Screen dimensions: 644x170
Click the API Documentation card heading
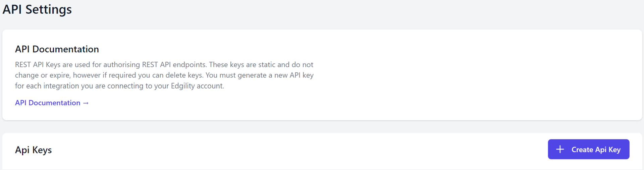57,49
